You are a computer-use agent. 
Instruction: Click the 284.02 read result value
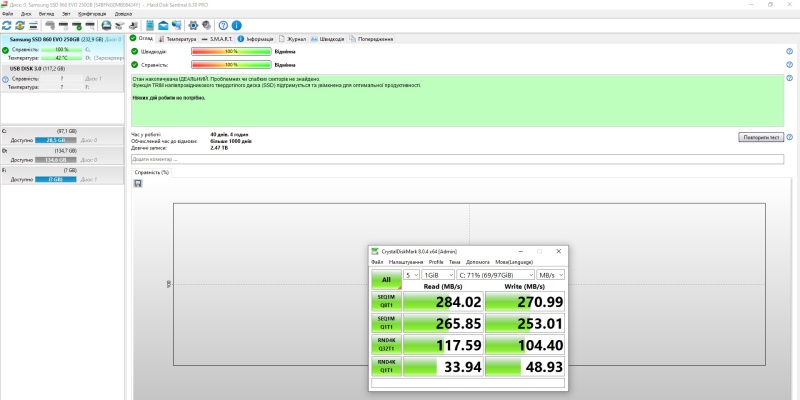pyautogui.click(x=458, y=302)
